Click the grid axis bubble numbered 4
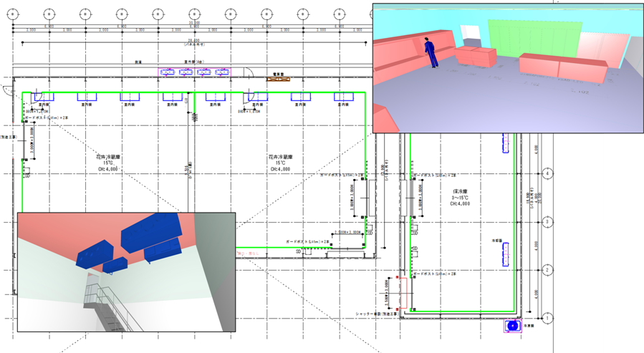The image size is (644, 353). [548, 173]
